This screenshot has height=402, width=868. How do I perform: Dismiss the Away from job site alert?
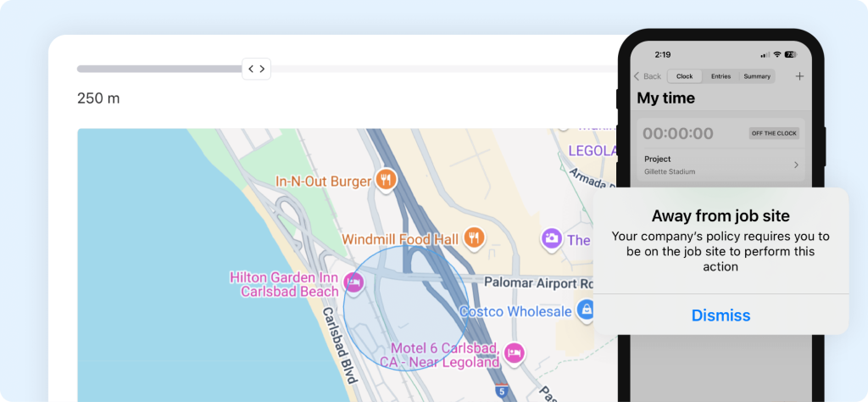[721, 315]
